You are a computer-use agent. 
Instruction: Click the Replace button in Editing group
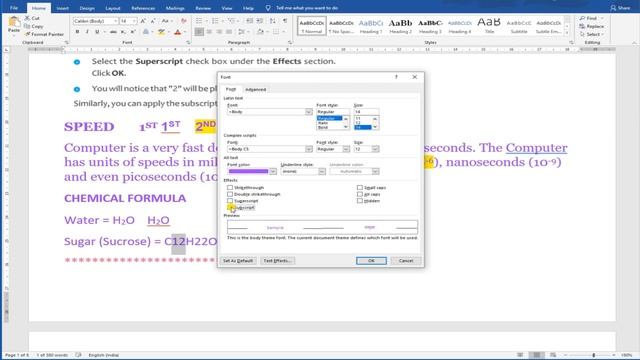coord(591,27)
